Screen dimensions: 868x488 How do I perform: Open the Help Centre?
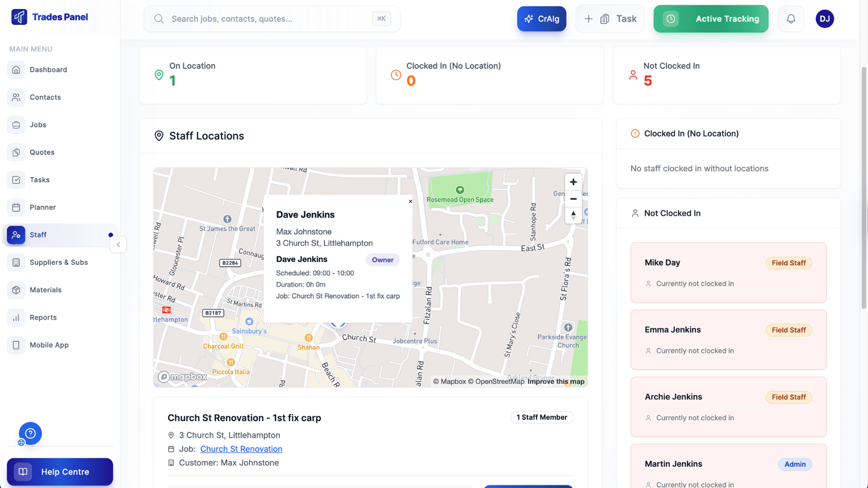point(59,472)
